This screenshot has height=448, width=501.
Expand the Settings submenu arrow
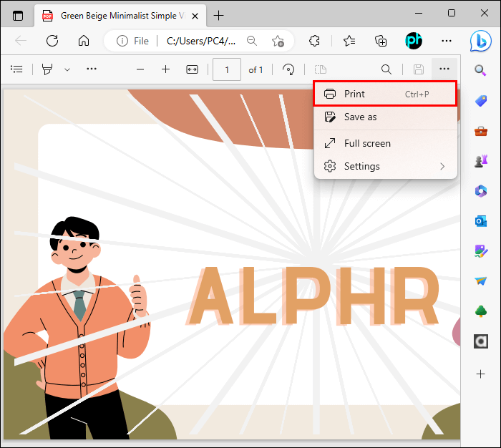(442, 167)
